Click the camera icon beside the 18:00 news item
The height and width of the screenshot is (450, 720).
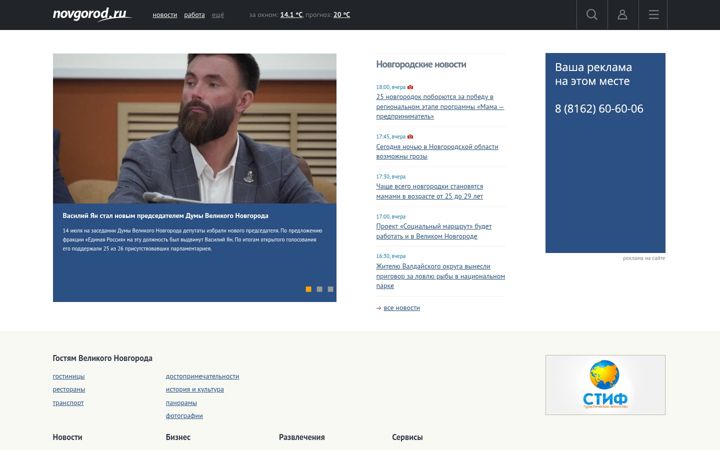tap(410, 87)
